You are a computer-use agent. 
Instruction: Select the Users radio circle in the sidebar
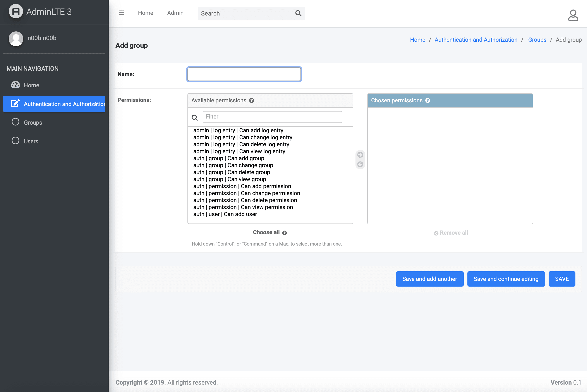(15, 141)
